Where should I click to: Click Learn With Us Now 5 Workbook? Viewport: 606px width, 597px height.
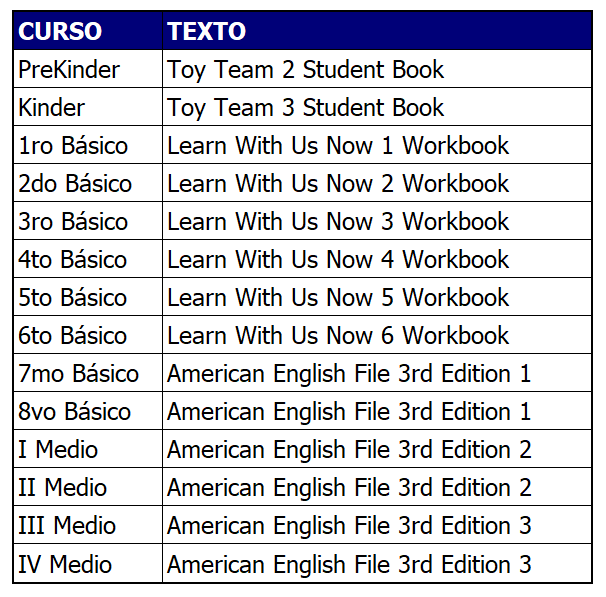coord(338,298)
